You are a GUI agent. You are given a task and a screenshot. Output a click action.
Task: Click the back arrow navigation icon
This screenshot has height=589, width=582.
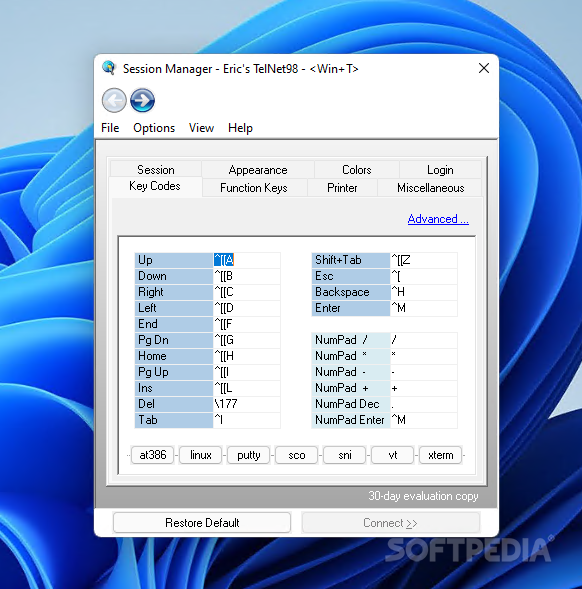[x=114, y=100]
